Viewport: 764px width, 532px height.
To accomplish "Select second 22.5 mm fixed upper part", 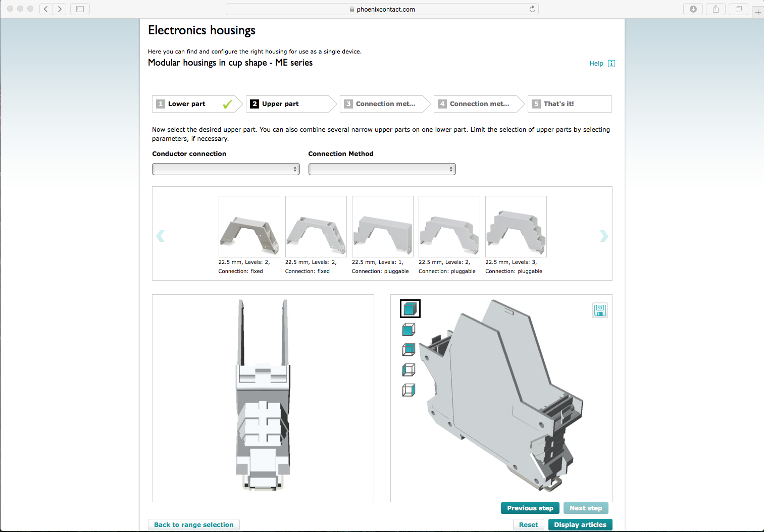I will click(316, 227).
